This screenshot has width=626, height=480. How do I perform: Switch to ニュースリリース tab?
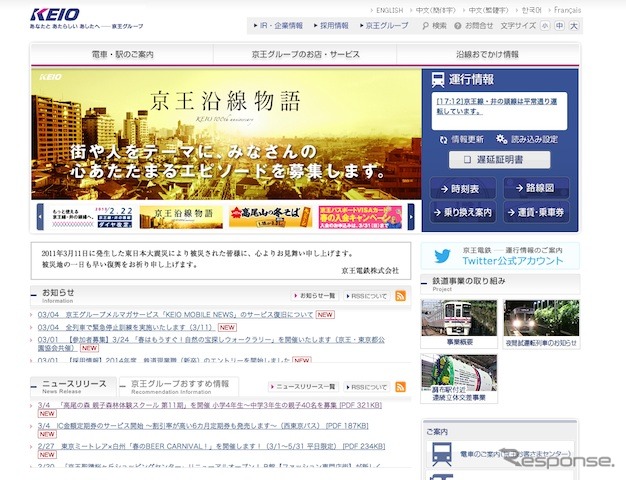point(74,387)
